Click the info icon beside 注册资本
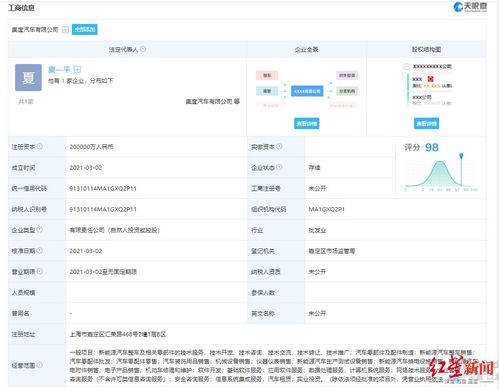 [x=39, y=146]
